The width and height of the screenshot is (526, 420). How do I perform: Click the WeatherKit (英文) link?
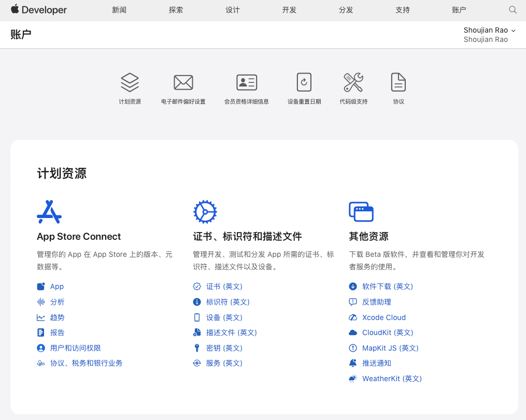pyautogui.click(x=392, y=379)
